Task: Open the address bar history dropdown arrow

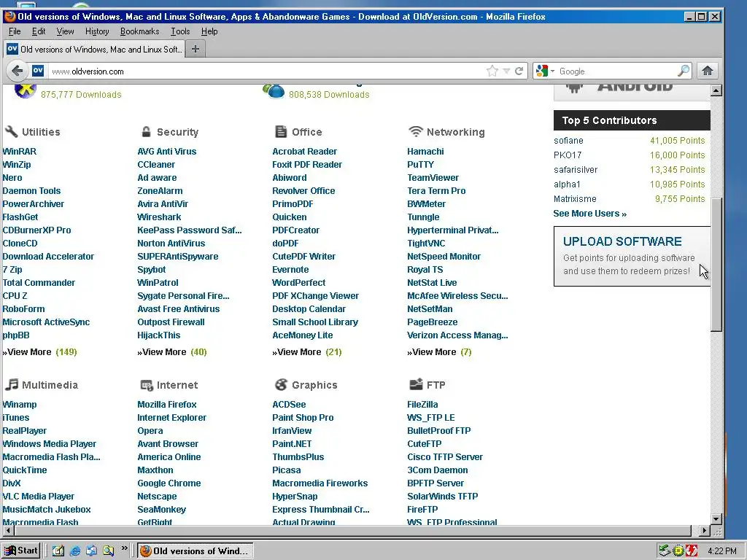Action: pyautogui.click(x=506, y=71)
